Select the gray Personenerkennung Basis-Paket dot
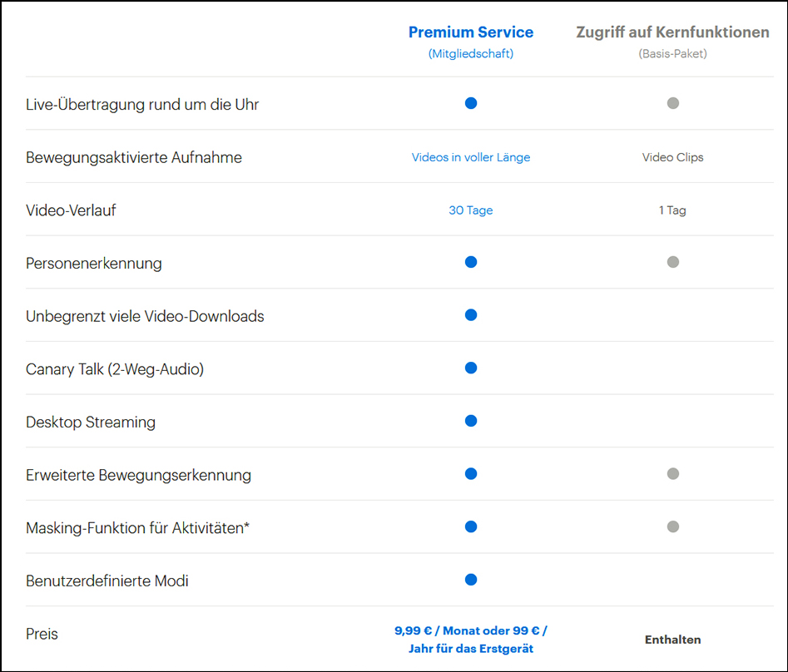The width and height of the screenshot is (788, 672). (x=673, y=262)
